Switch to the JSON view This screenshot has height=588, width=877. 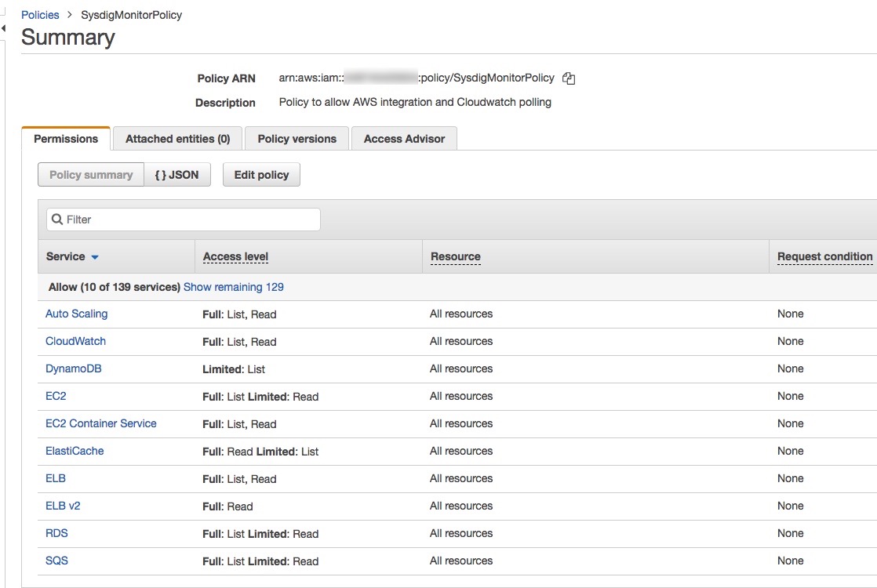[177, 174]
